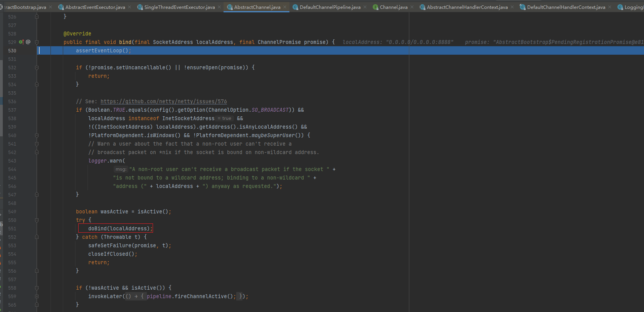Close the AbstractChannel.java tab

tap(285, 7)
